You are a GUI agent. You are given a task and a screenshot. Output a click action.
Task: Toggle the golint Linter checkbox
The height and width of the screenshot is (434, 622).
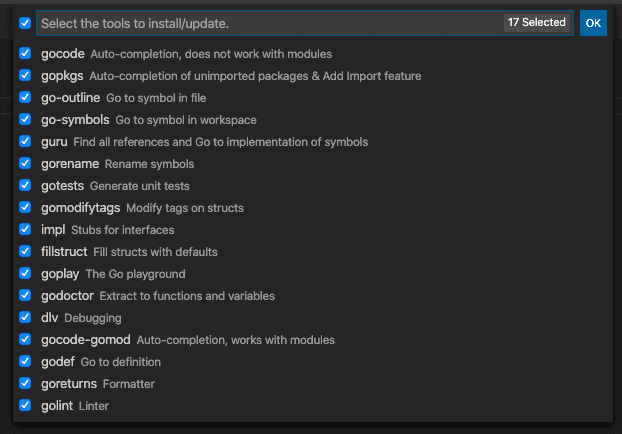[25, 406]
